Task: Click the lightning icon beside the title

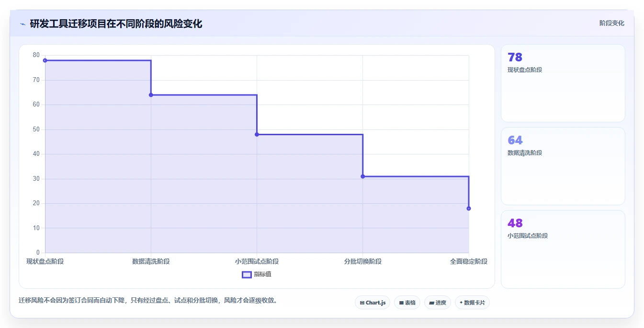Action: click(x=23, y=24)
